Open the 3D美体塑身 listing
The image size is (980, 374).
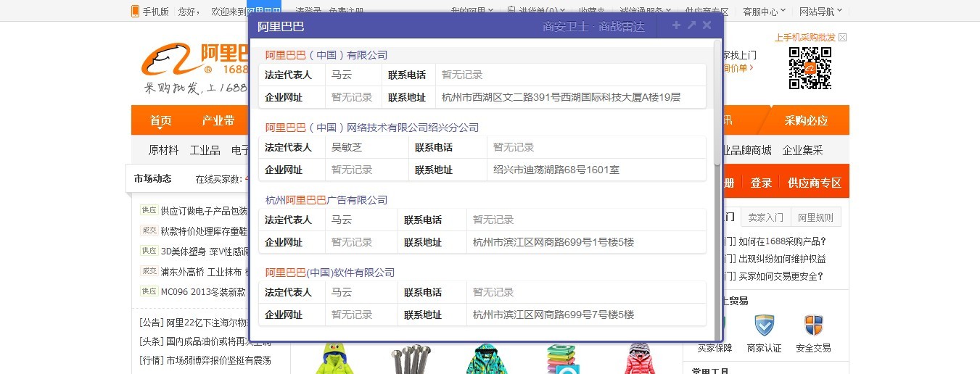tap(205, 251)
